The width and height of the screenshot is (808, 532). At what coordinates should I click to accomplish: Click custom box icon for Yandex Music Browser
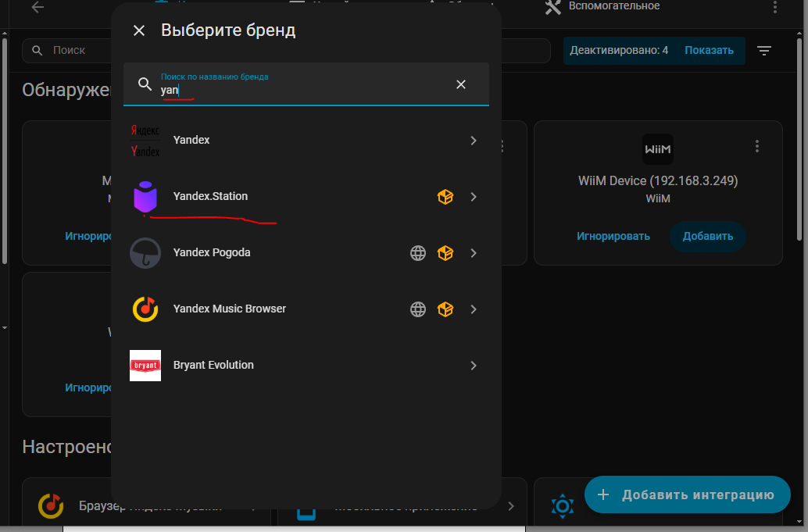445,309
